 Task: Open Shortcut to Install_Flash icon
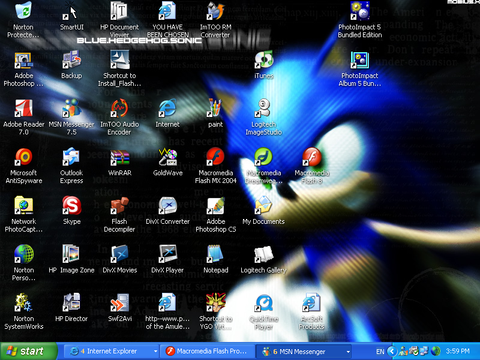(119, 60)
